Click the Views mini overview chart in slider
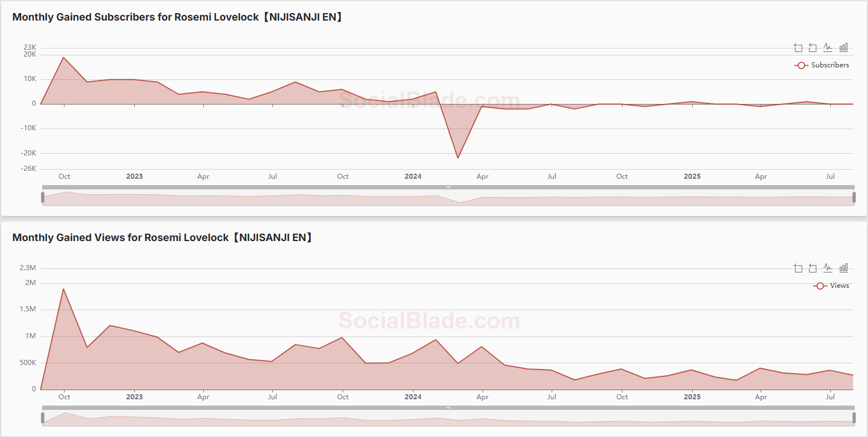The image size is (868, 437). (x=448, y=419)
